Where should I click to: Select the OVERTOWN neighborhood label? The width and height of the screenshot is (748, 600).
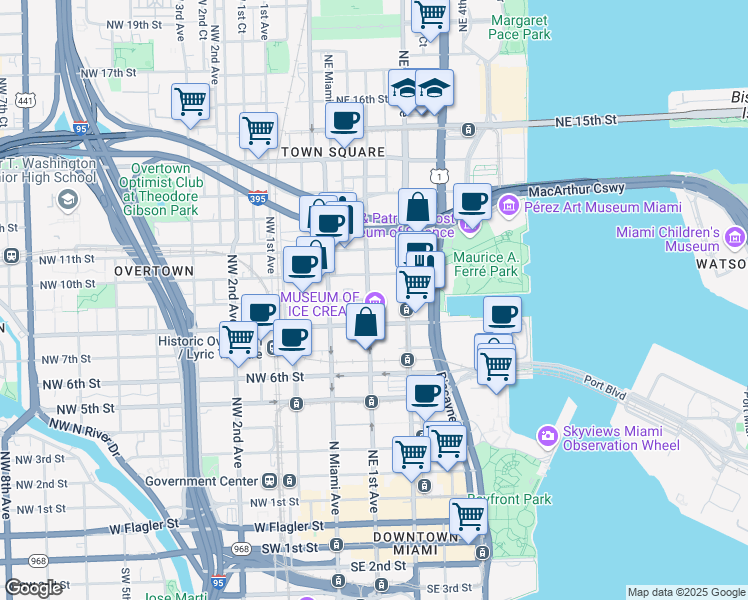tap(154, 271)
